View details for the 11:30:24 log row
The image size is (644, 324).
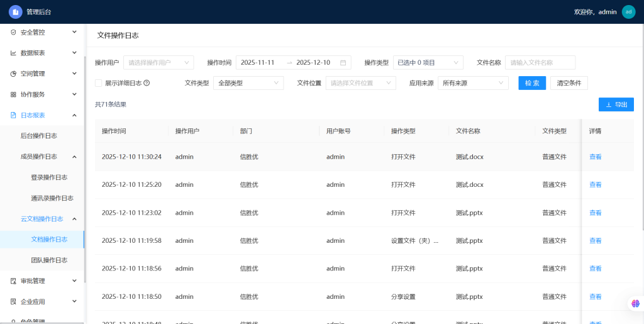595,157
